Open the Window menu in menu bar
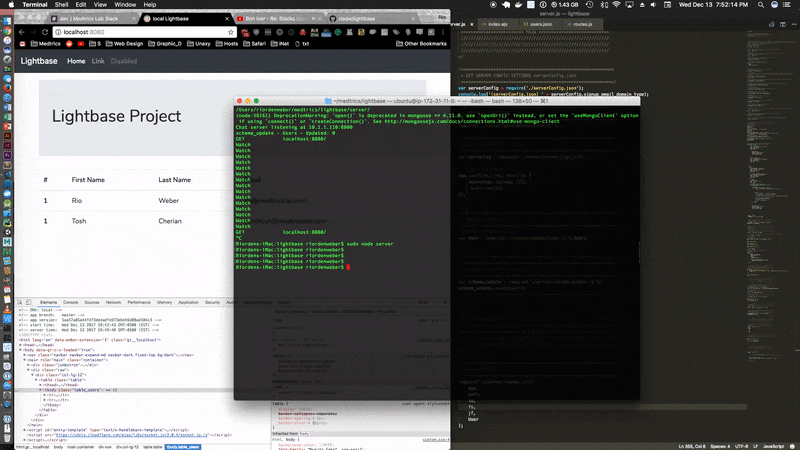This screenshot has height=450, width=800. tap(125, 5)
